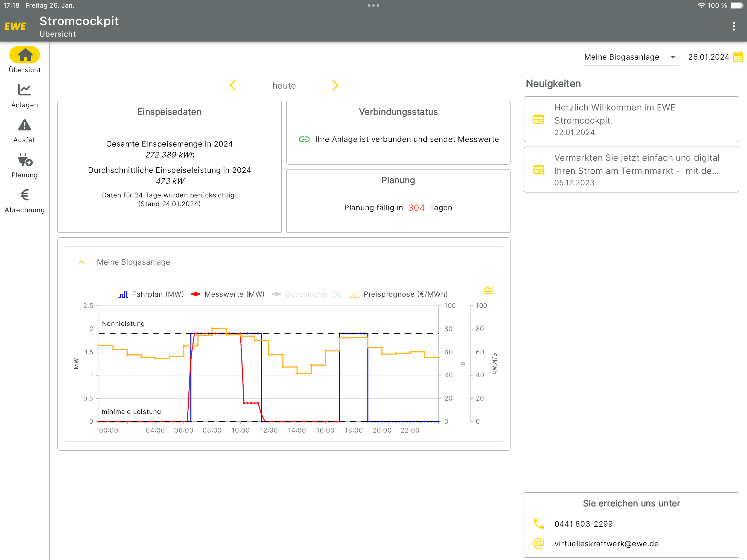Open news item Vermarkten Sie jetzt einfach

coord(631,170)
